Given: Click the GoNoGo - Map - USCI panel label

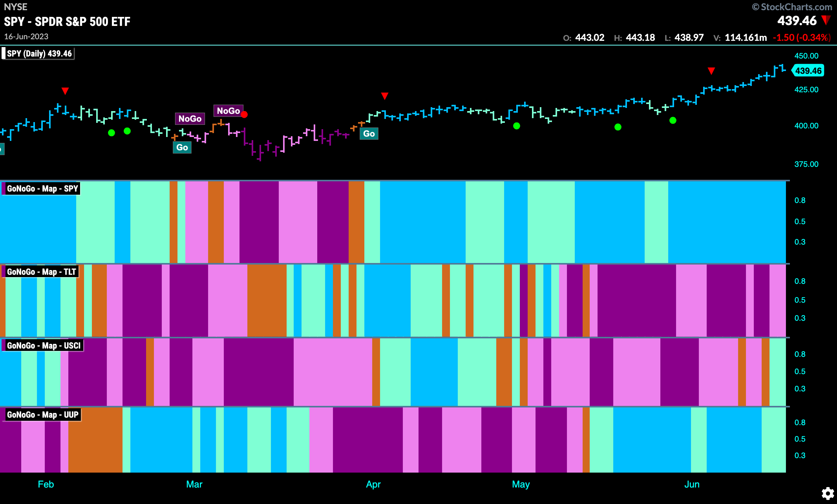Looking at the screenshot, I should pyautogui.click(x=43, y=346).
